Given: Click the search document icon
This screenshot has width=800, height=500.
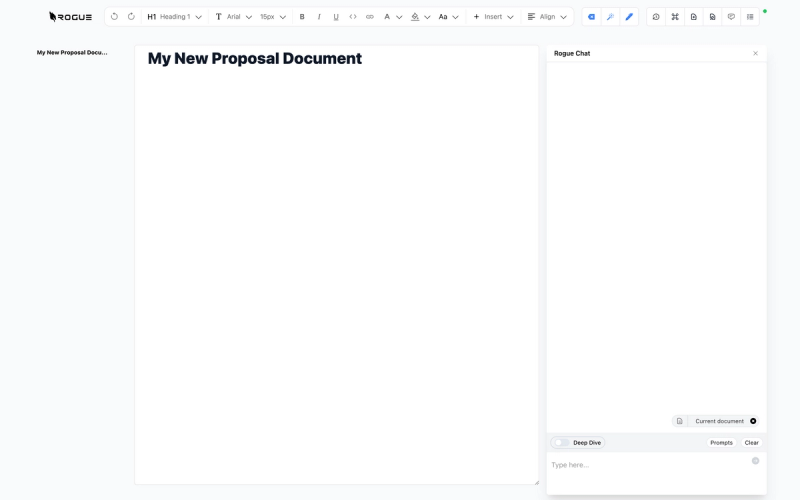Looking at the screenshot, I should click(713, 17).
